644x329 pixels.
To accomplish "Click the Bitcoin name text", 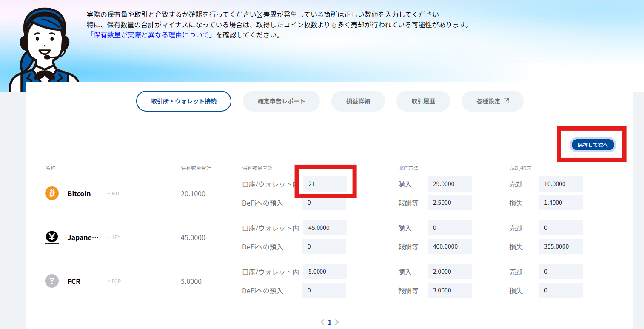I will [79, 194].
